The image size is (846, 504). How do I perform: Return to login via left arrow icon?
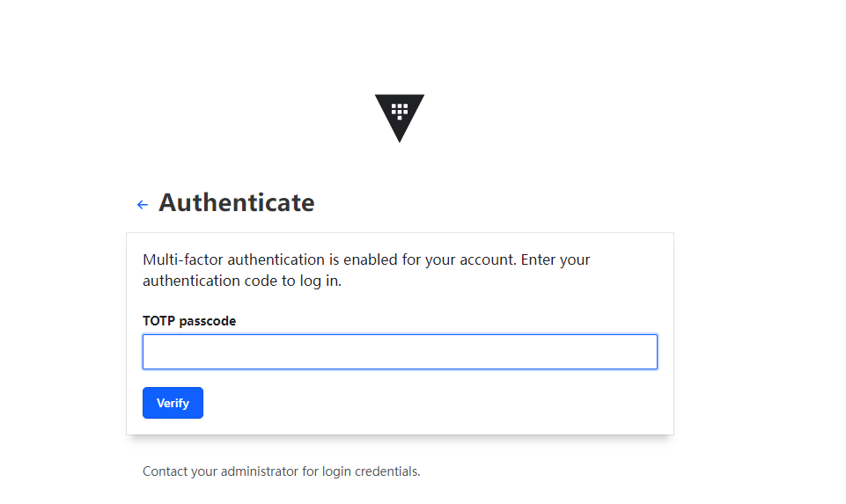click(x=143, y=205)
